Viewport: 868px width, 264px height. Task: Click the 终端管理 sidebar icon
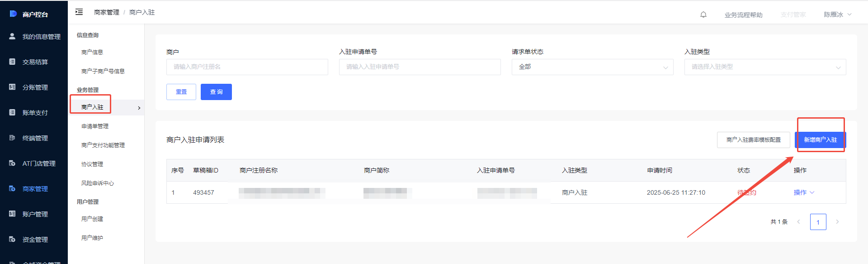(x=12, y=138)
